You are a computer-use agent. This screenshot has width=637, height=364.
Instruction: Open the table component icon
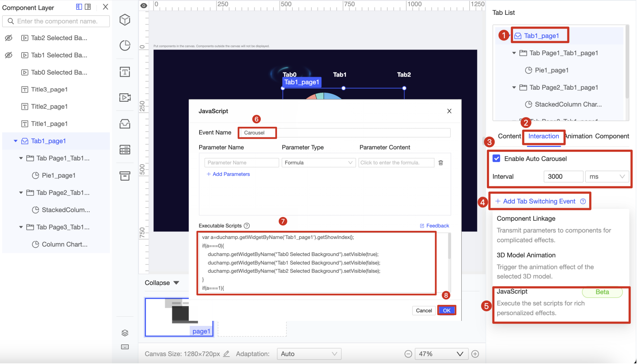coord(125,150)
